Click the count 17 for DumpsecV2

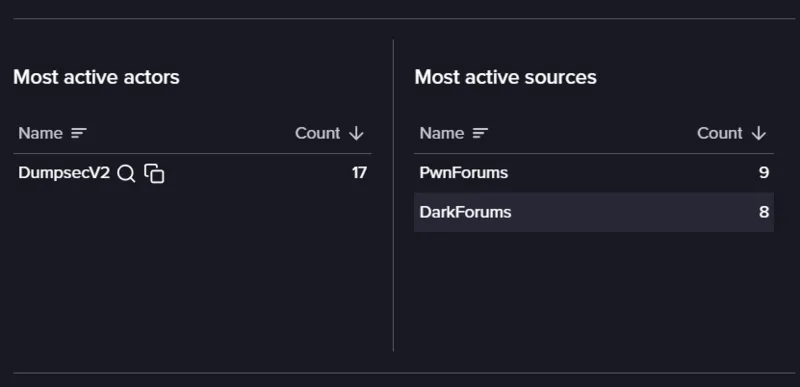tap(359, 173)
